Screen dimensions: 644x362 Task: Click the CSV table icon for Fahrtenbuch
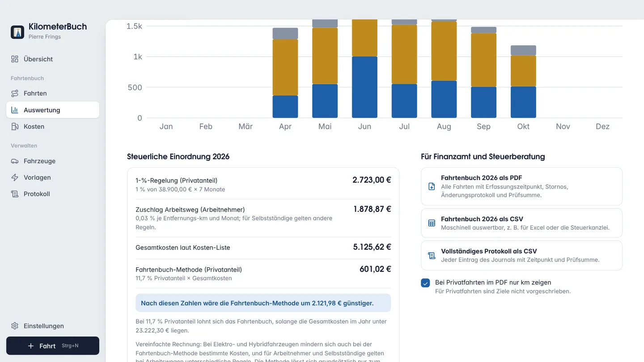(x=432, y=223)
